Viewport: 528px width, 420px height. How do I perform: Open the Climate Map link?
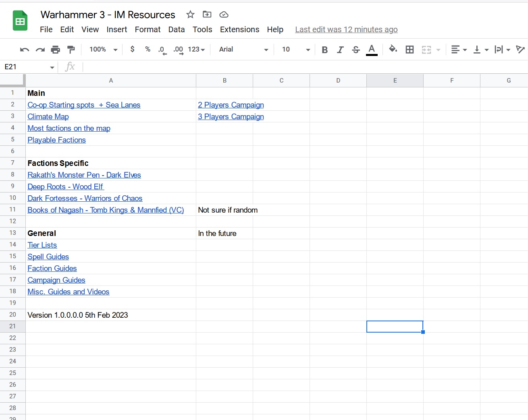(48, 117)
